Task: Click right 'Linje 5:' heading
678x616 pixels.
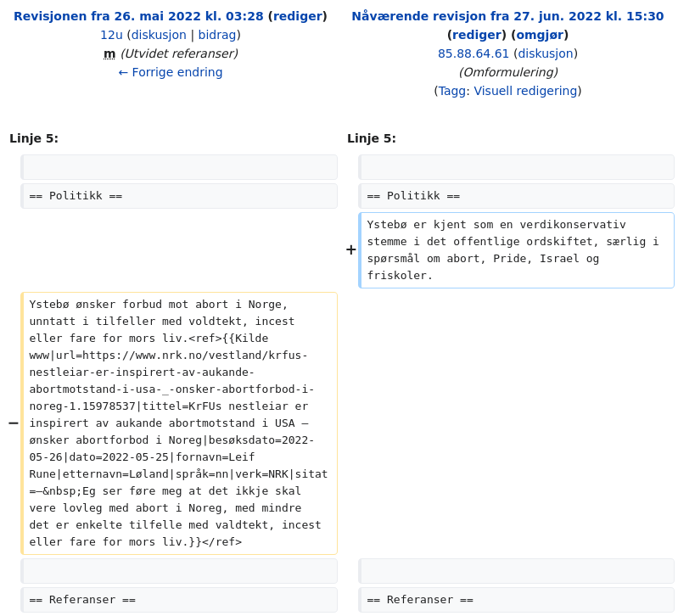Action: point(372,138)
